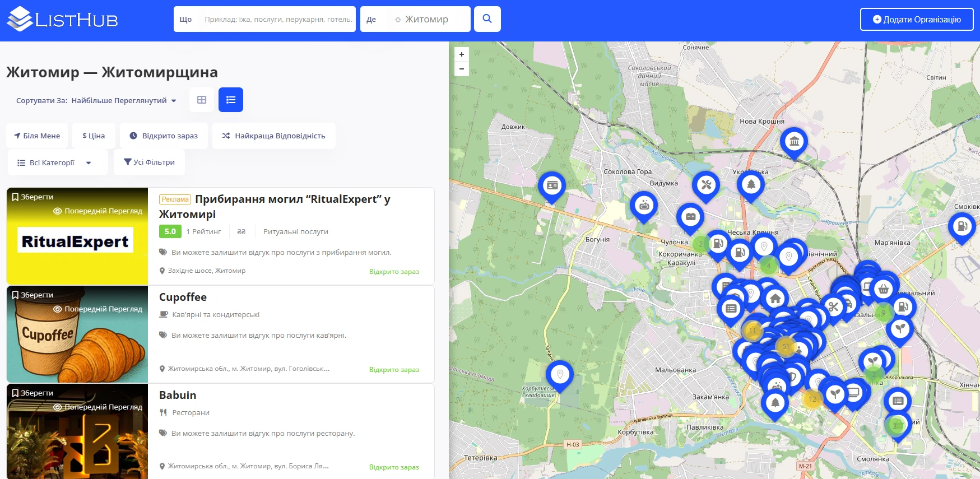Expand yellow cluster of 12 places
980x479 pixels.
(812, 399)
